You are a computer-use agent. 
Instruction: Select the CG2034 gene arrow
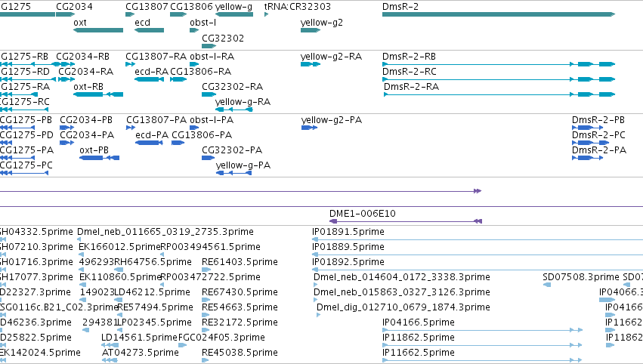[x=66, y=14]
